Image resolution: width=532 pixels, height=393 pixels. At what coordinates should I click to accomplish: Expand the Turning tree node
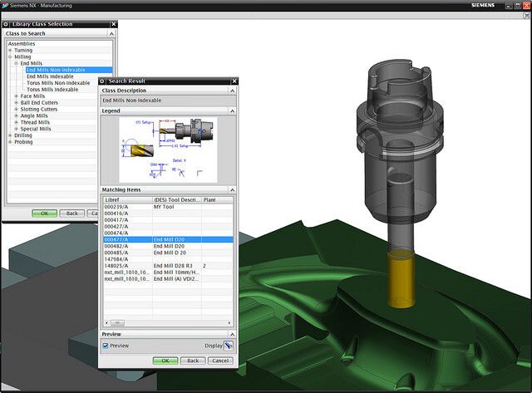coord(11,50)
